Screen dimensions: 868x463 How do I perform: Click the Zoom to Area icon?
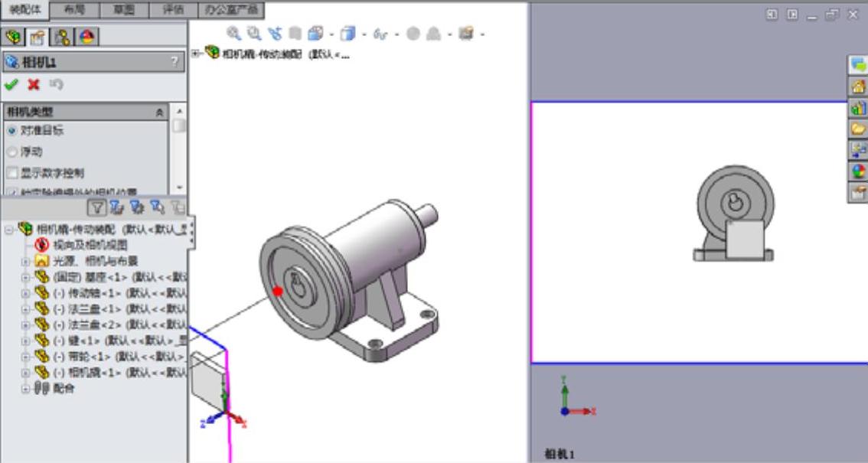click(254, 34)
